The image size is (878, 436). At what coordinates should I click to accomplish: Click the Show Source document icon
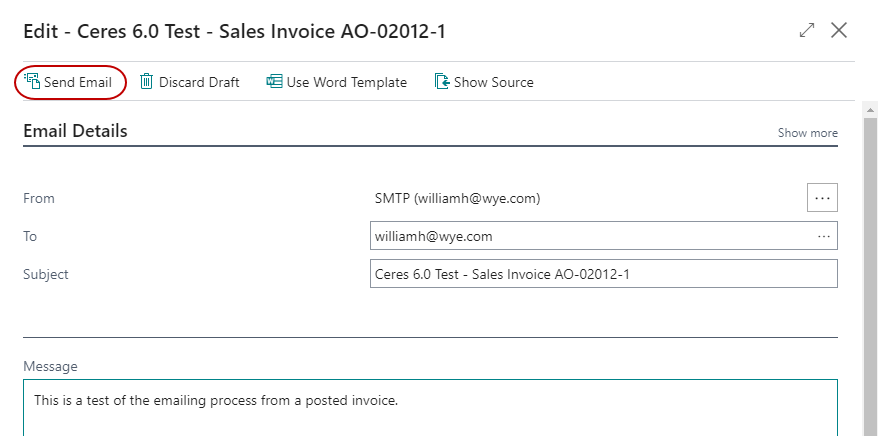point(442,81)
